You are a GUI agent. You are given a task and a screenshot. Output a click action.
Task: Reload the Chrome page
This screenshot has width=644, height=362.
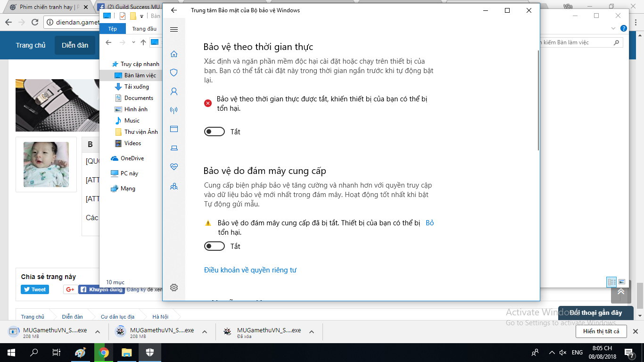(x=34, y=22)
